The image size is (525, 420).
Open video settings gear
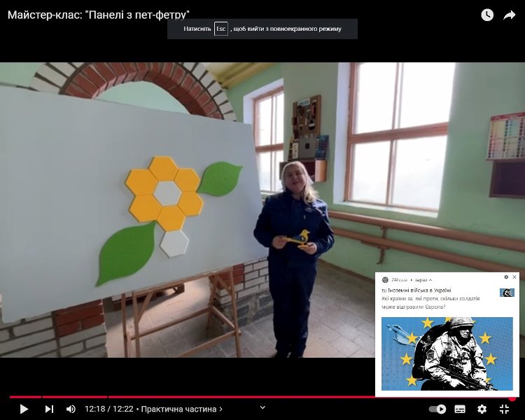(482, 409)
